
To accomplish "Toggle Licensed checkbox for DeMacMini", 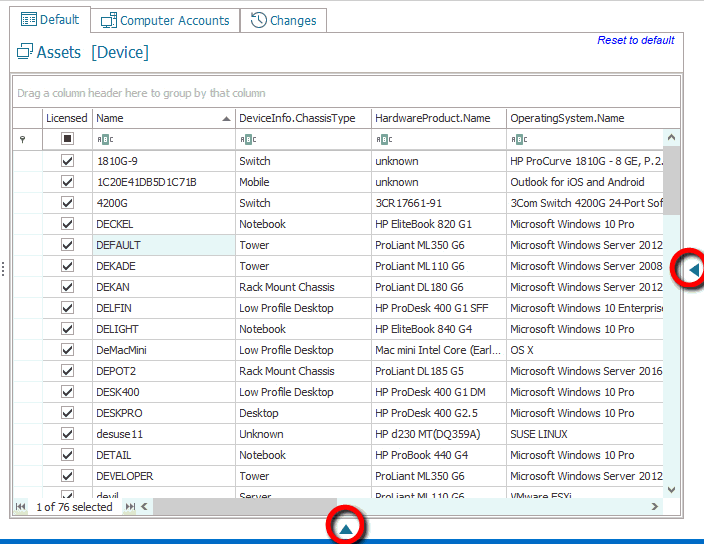I will pyautogui.click(x=67, y=350).
